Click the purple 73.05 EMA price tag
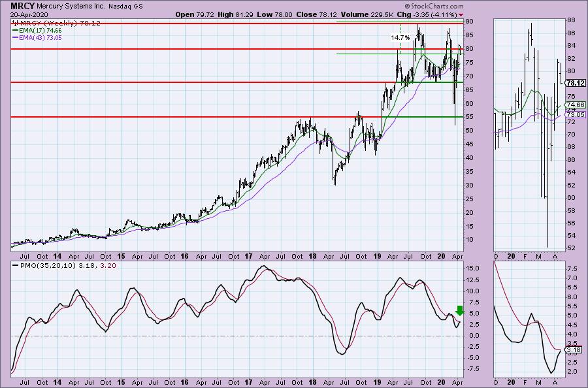The height and width of the screenshot is (388, 588). point(576,115)
